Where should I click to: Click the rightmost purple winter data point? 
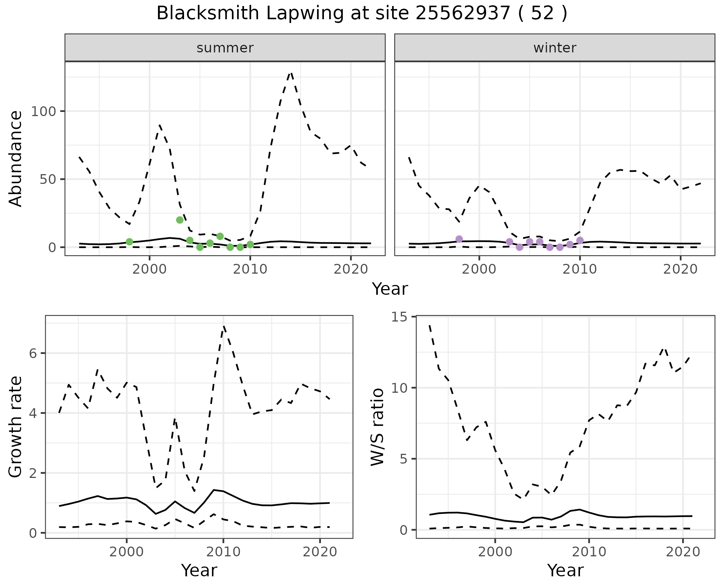580,240
